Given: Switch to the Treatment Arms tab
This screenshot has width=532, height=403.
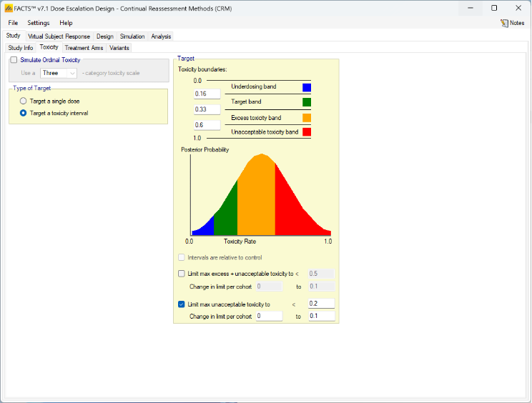Looking at the screenshot, I should (x=84, y=48).
